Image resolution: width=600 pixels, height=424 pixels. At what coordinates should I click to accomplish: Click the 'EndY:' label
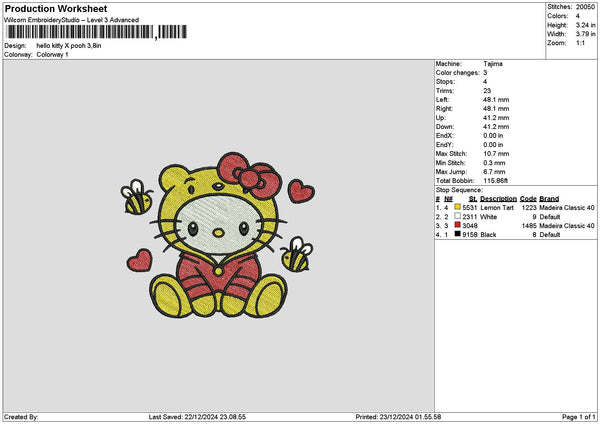pos(445,145)
